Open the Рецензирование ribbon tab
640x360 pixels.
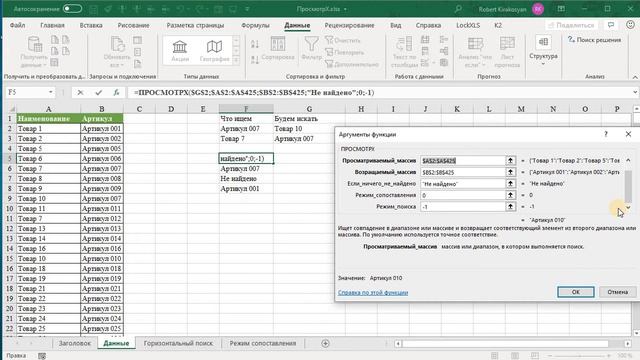[x=349, y=25]
